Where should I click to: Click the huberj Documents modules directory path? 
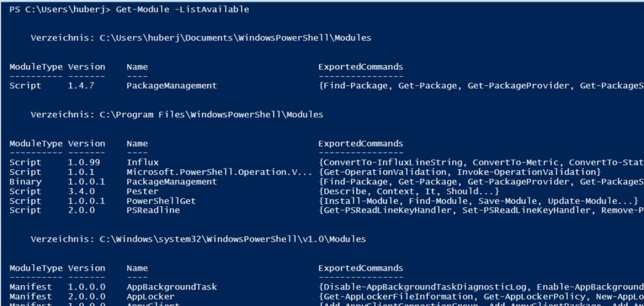(235, 38)
